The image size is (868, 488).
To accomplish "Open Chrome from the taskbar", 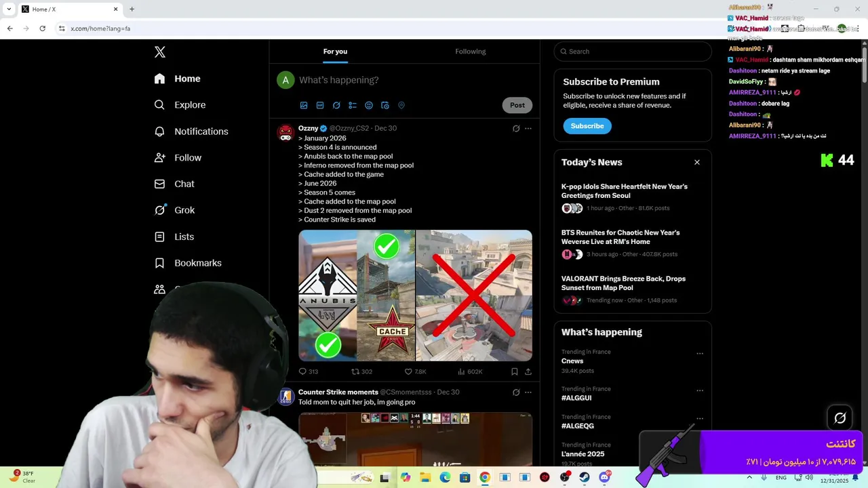I will [485, 478].
